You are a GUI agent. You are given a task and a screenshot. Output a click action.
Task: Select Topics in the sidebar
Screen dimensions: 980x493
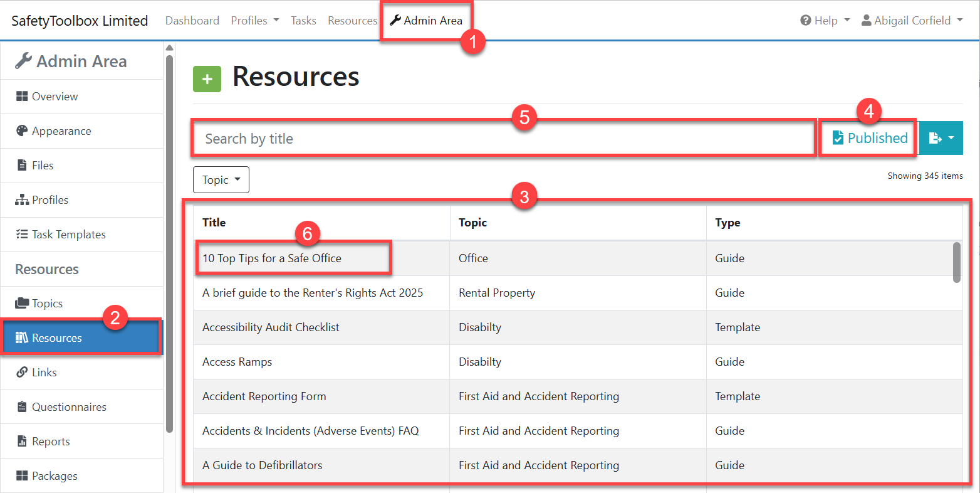[x=47, y=304]
